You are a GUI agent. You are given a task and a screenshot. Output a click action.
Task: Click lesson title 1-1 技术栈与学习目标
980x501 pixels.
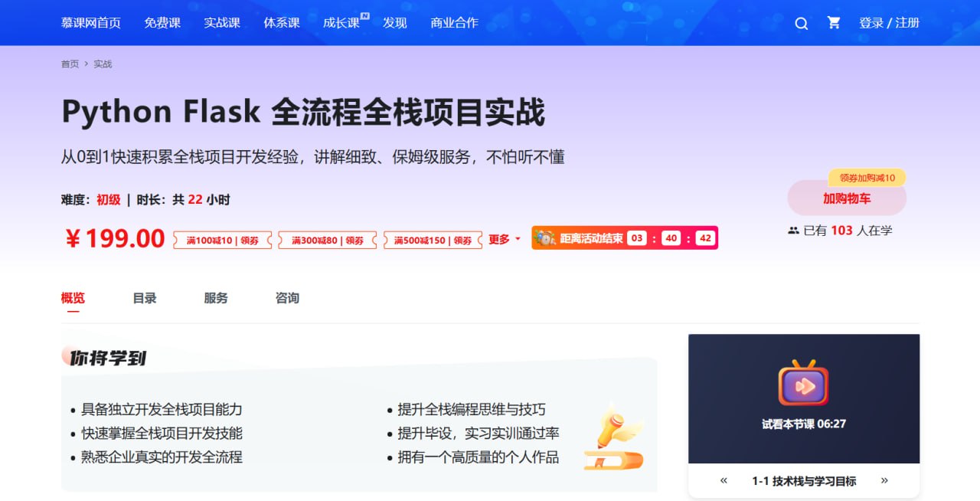coord(804,480)
